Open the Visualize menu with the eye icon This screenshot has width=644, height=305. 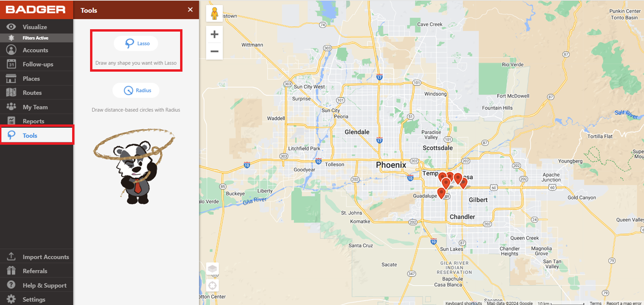[36, 27]
